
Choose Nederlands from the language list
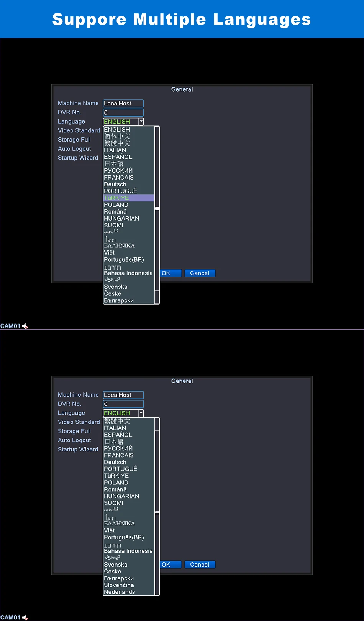(129, 592)
